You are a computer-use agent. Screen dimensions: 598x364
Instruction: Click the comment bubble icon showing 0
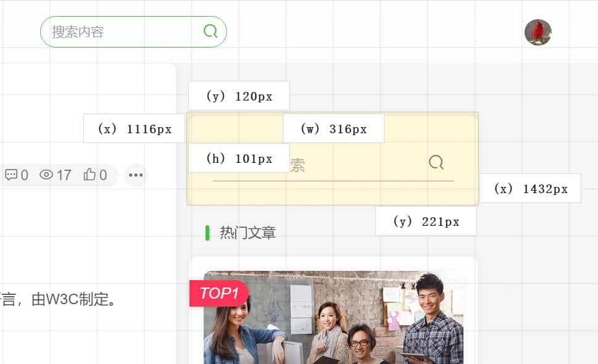click(x=12, y=175)
